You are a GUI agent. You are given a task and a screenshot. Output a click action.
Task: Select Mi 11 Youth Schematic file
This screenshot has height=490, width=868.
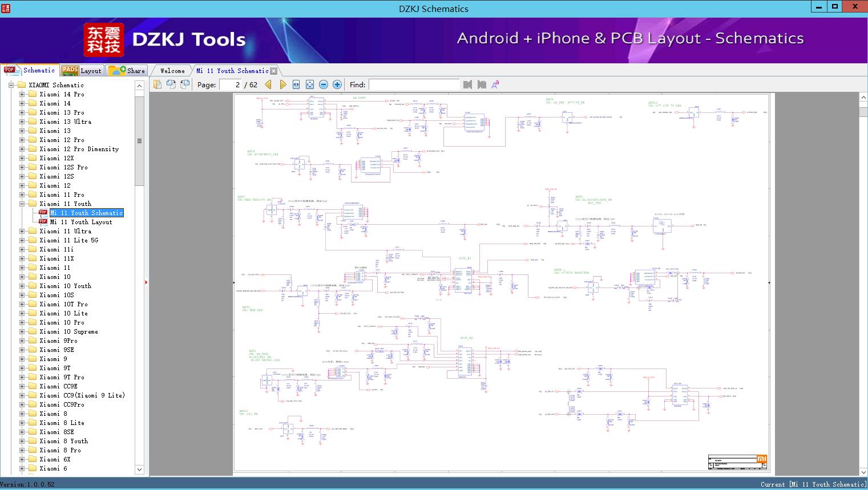pyautogui.click(x=86, y=213)
